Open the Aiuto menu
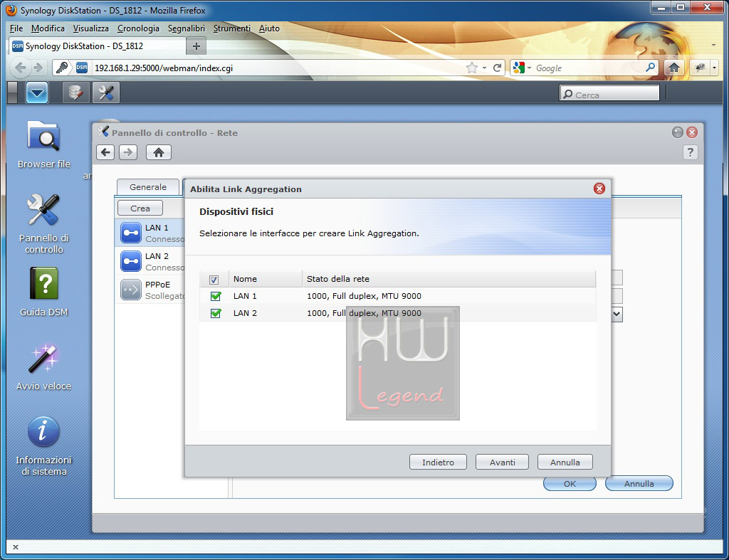729x560 pixels. (x=269, y=28)
